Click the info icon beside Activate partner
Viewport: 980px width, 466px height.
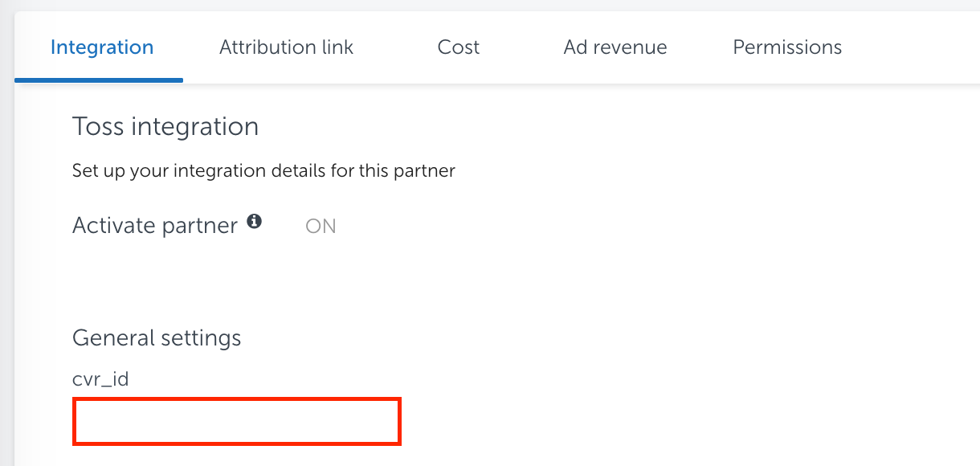coord(255,222)
